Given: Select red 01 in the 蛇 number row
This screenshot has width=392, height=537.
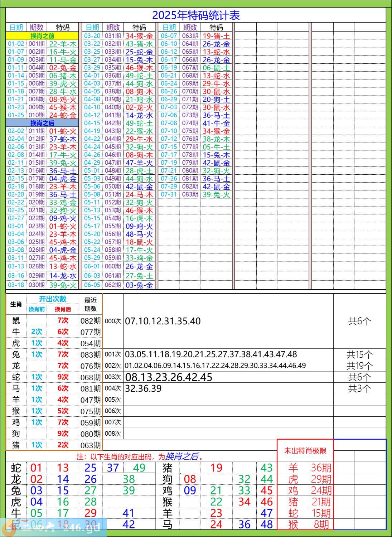Looking at the screenshot, I should tap(36, 468).
